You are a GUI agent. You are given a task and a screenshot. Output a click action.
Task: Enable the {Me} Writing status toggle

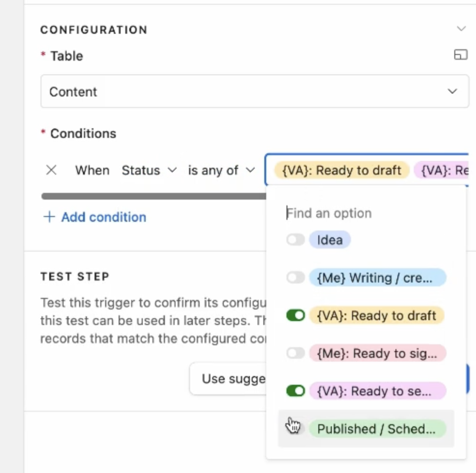coord(296,277)
